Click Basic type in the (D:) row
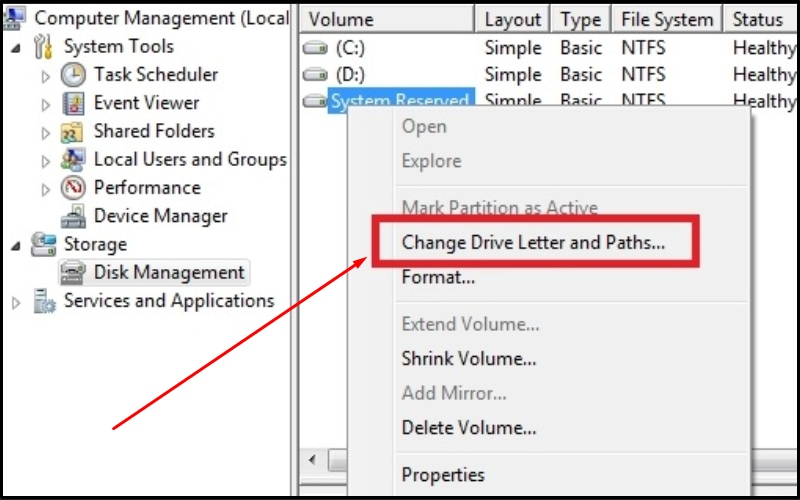 581,75
